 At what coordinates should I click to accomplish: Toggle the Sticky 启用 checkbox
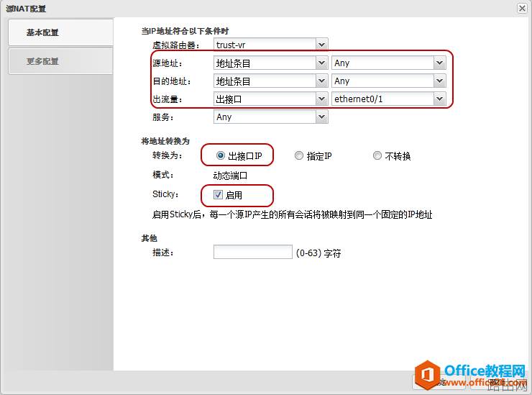[218, 194]
